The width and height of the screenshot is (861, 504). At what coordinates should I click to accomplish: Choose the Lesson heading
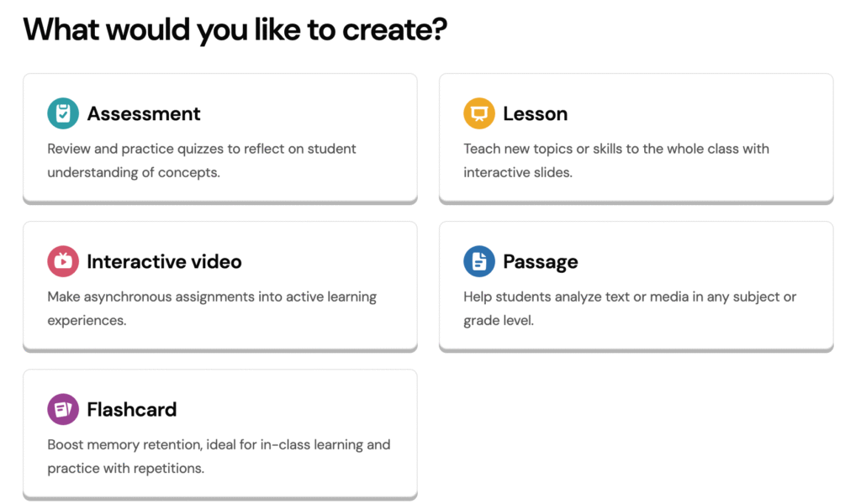(x=536, y=113)
